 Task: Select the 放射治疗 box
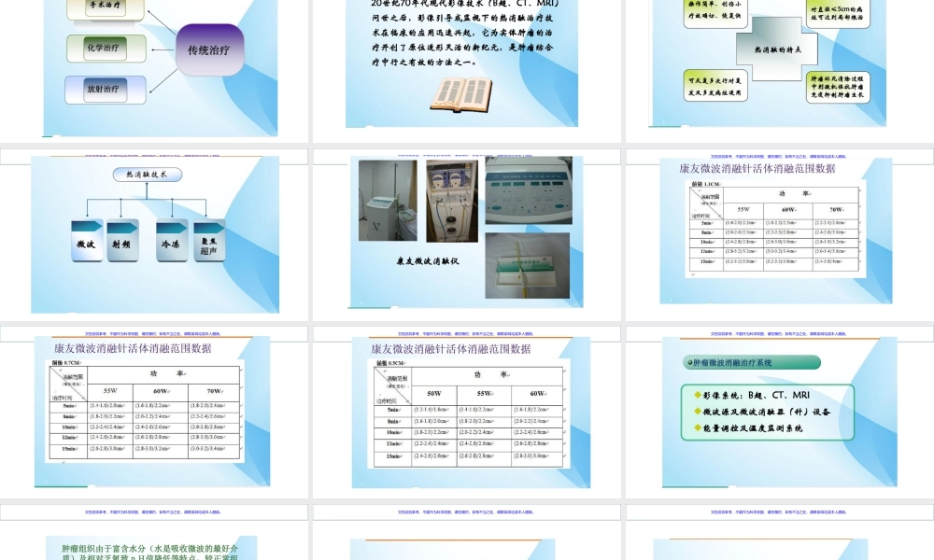point(106,90)
